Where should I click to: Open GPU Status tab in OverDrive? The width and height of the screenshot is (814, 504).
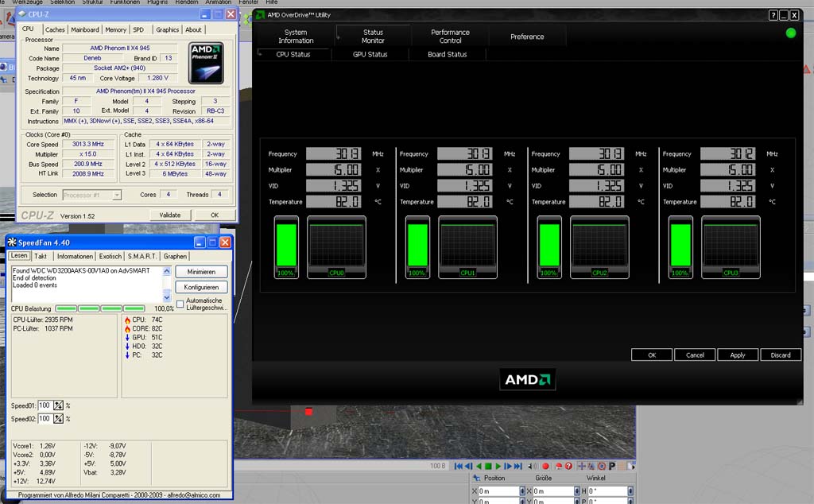click(370, 54)
